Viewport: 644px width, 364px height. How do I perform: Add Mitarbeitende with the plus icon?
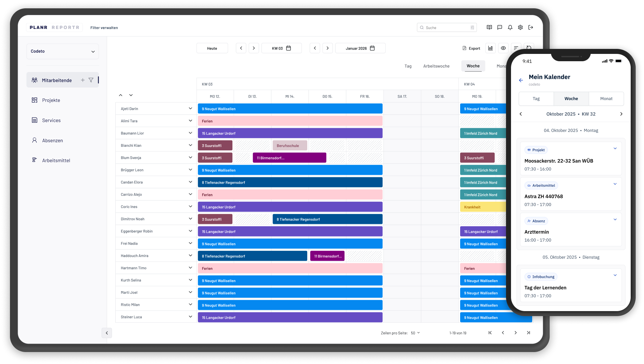tap(83, 80)
